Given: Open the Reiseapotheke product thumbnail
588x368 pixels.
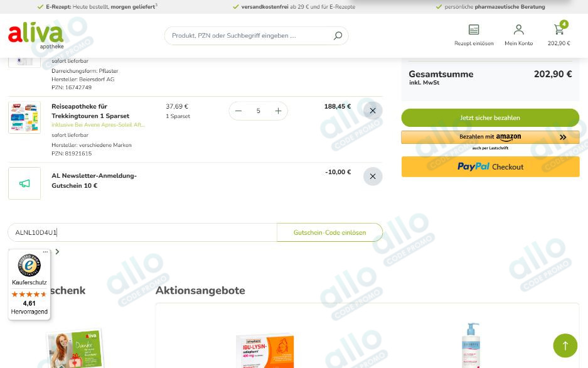Looking at the screenshot, I should click(24, 117).
